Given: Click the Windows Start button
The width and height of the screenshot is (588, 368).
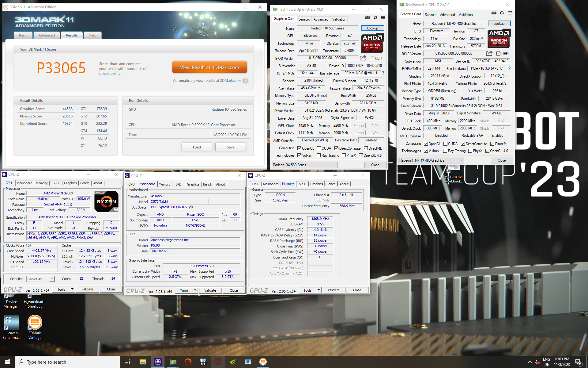Looking at the screenshot, I should tap(7, 362).
